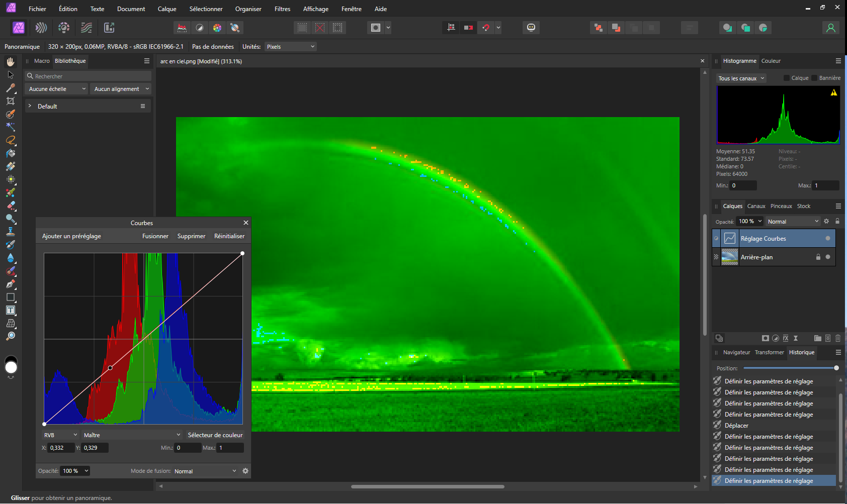Open the Aucun alignement dropdown

(x=121, y=89)
